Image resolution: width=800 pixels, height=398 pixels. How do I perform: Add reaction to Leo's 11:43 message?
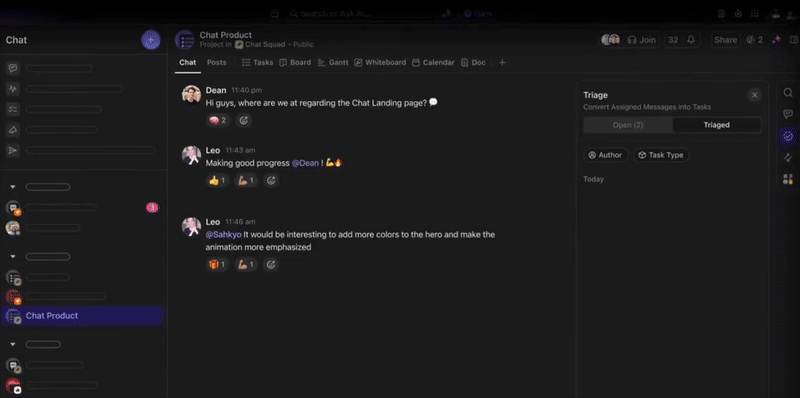click(271, 180)
